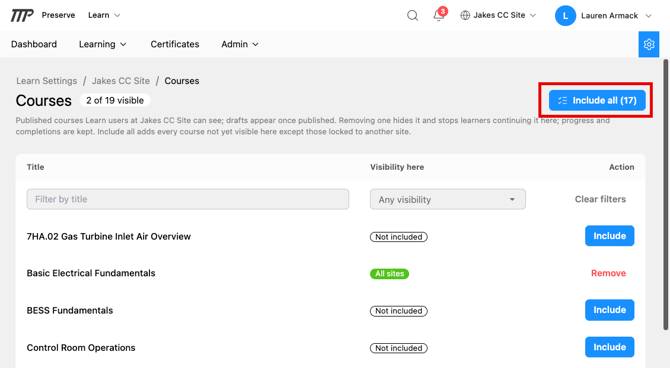The height and width of the screenshot is (368, 670).
Task: Include the BESS Fundamentals course
Action: pyautogui.click(x=609, y=310)
